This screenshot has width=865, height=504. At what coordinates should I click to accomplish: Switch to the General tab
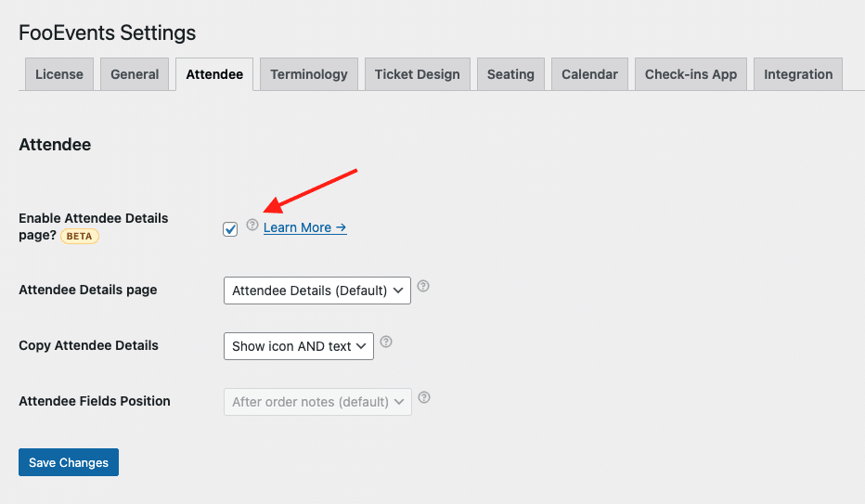(x=135, y=74)
